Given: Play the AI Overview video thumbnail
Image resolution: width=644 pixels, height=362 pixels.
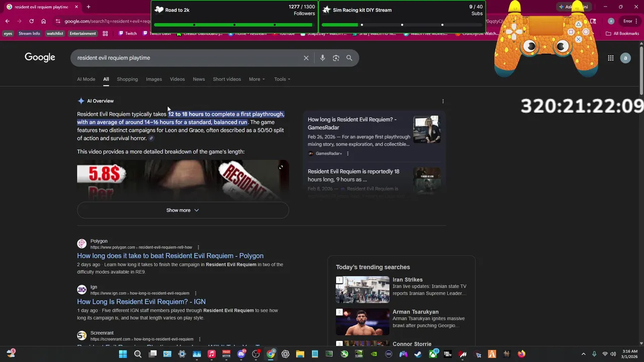Looking at the screenshot, I should point(183,180).
